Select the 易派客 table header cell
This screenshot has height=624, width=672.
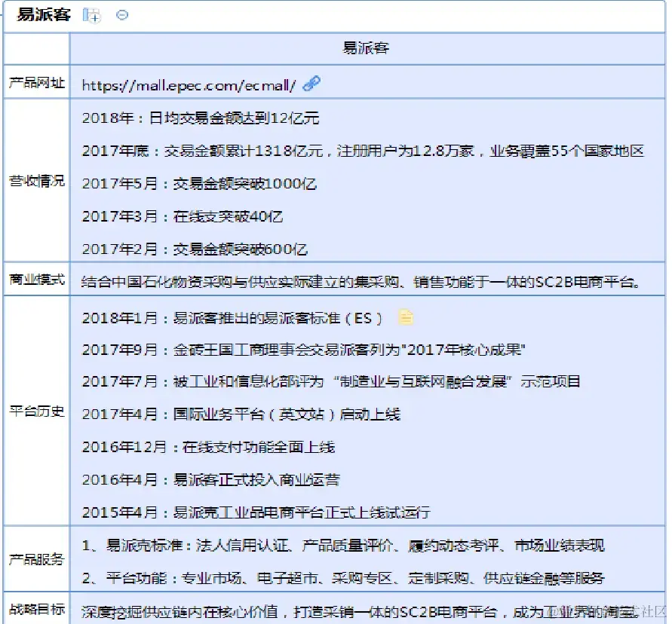pyautogui.click(x=367, y=48)
